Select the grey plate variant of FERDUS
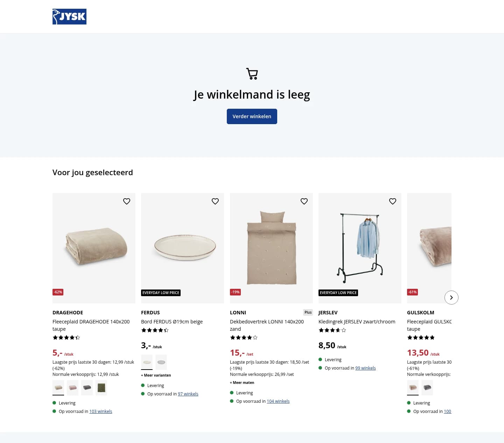Image resolution: width=504 pixels, height=443 pixels. coord(161,362)
